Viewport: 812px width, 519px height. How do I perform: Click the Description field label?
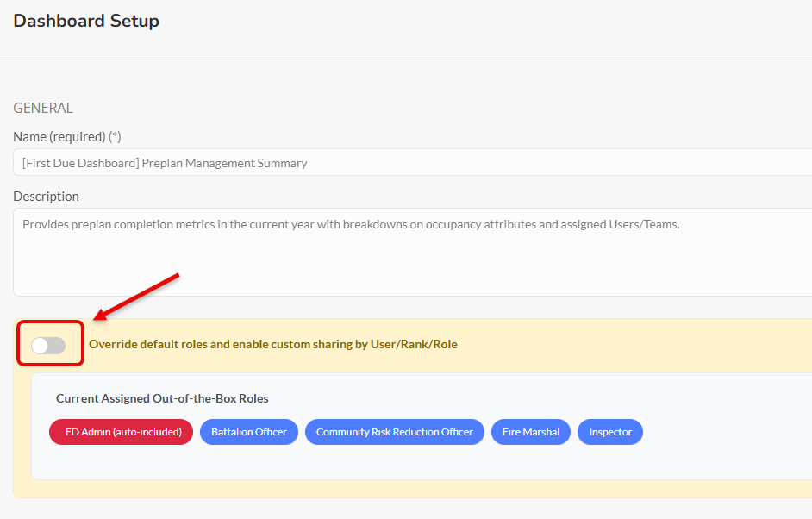pos(46,197)
